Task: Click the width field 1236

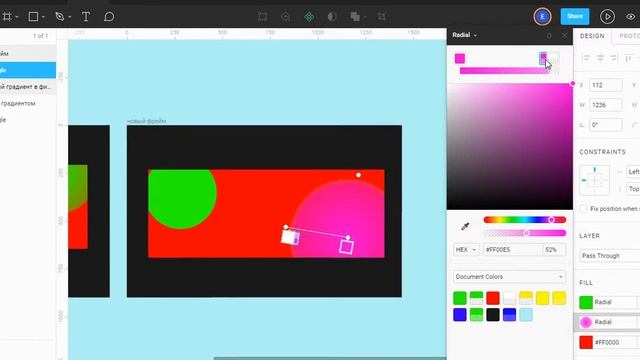Action: [x=606, y=105]
